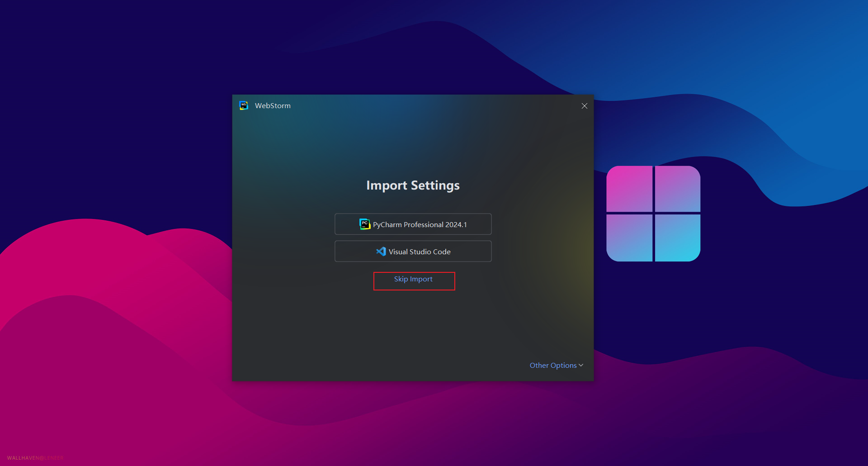Click the WebStorm title text
Image resolution: width=868 pixels, height=466 pixels.
pos(273,106)
